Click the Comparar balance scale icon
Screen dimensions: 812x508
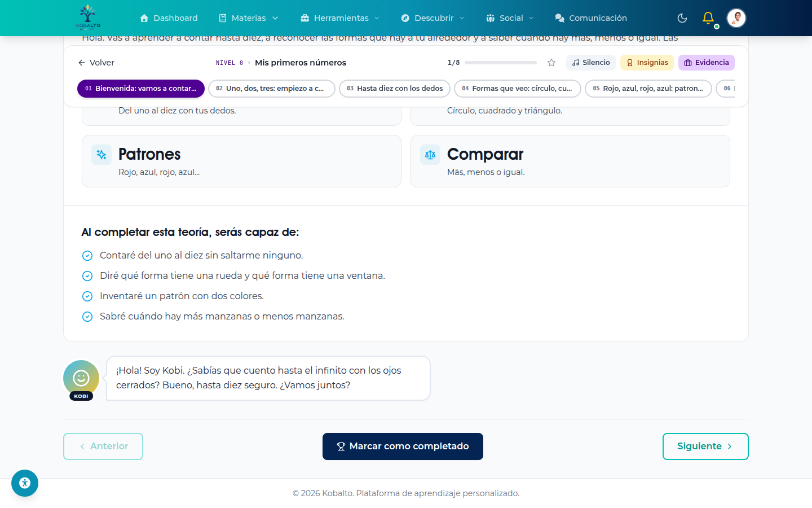[x=430, y=155]
